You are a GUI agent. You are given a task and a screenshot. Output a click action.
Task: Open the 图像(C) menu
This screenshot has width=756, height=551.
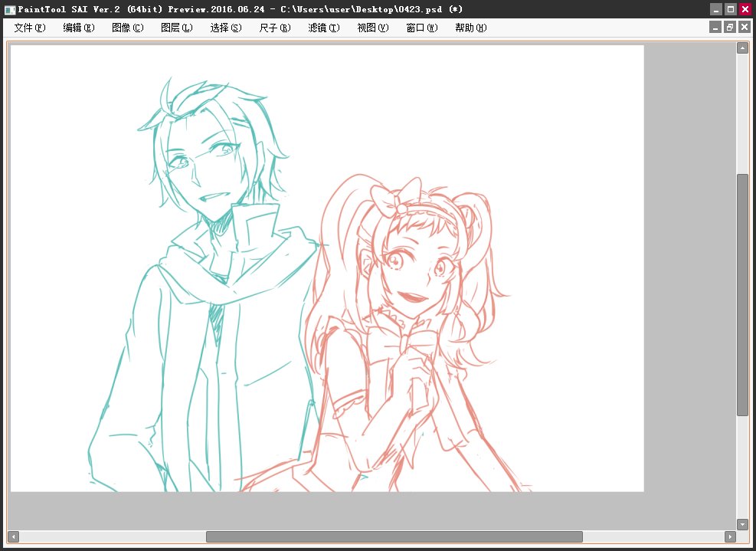coord(128,28)
